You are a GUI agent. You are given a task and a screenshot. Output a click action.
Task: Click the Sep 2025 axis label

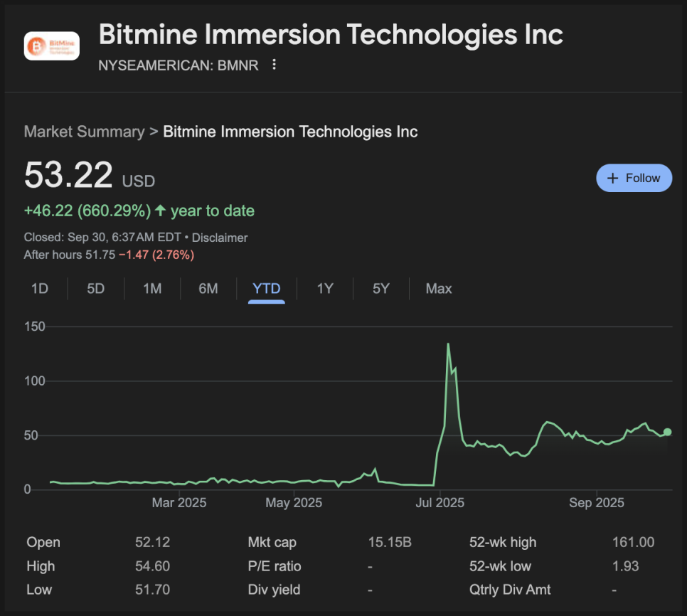596,502
